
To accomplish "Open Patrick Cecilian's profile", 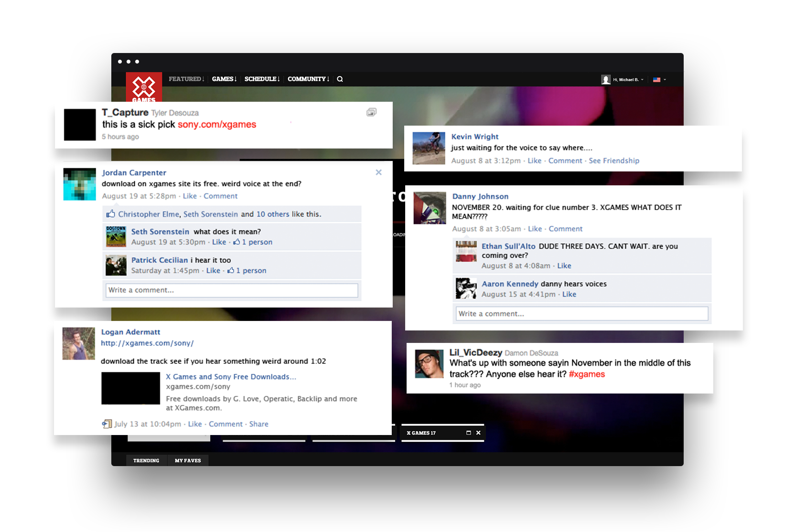I will 160,260.
